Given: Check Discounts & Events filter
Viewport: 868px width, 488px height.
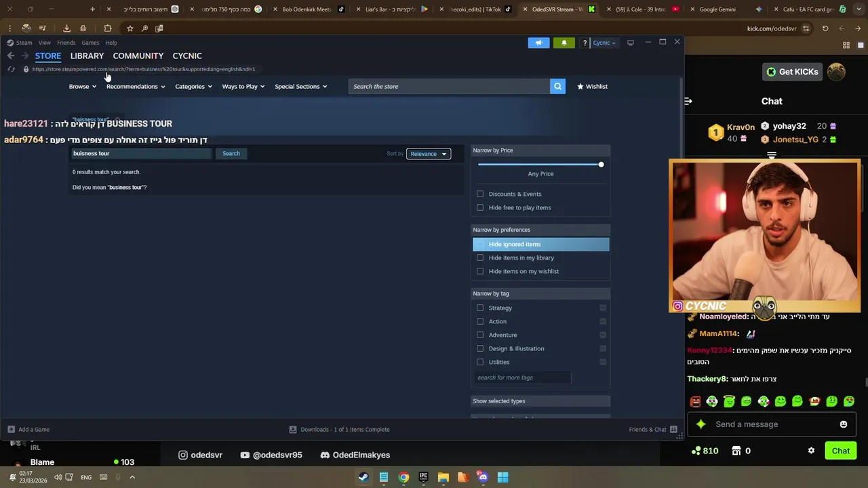Looking at the screenshot, I should (x=480, y=194).
